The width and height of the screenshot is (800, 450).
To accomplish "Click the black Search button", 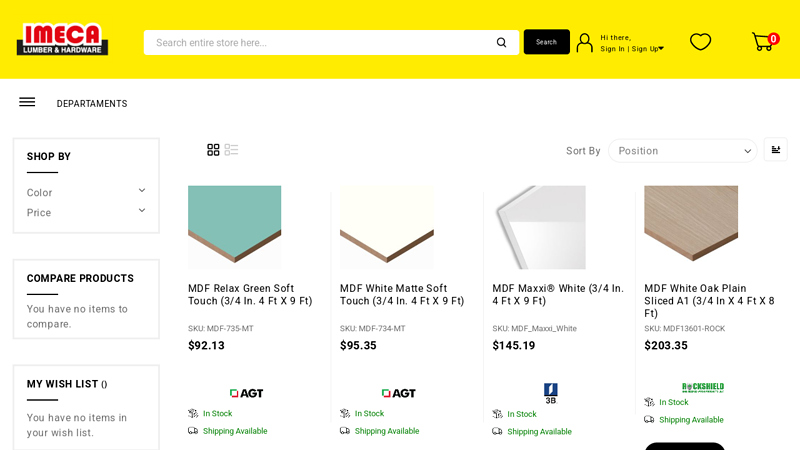I will pos(546,42).
